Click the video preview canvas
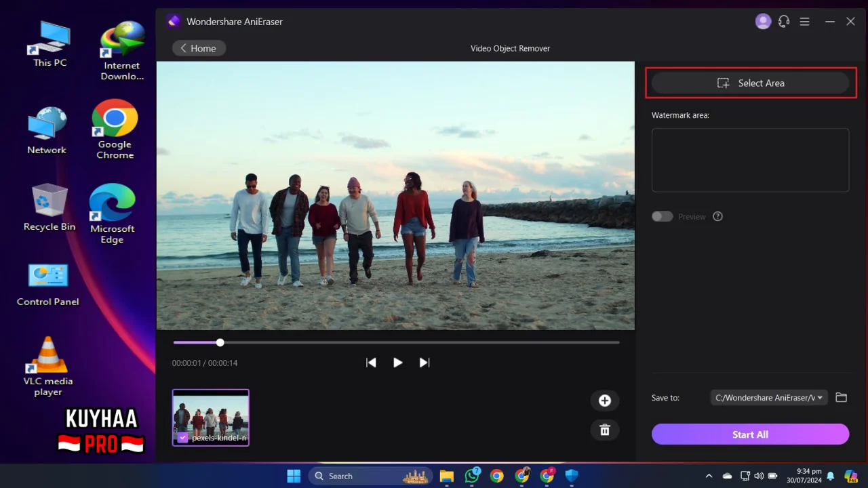The image size is (868, 488). pyautogui.click(x=395, y=196)
